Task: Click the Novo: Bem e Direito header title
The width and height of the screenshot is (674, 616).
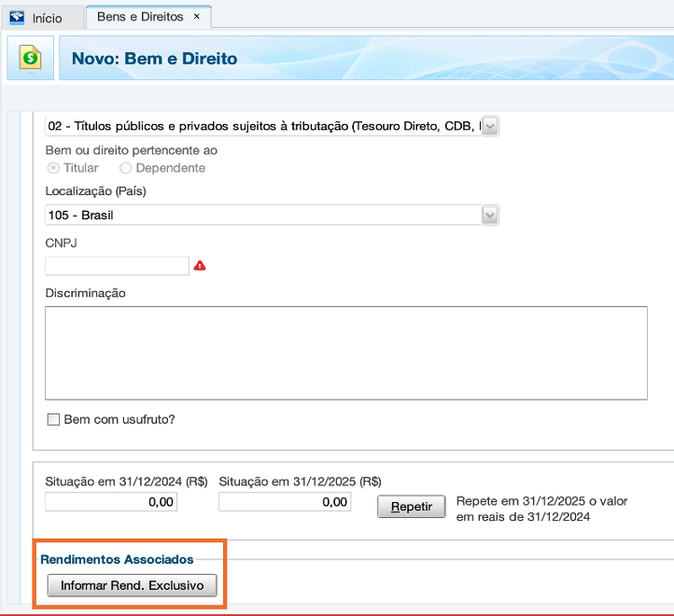Action: point(154,59)
